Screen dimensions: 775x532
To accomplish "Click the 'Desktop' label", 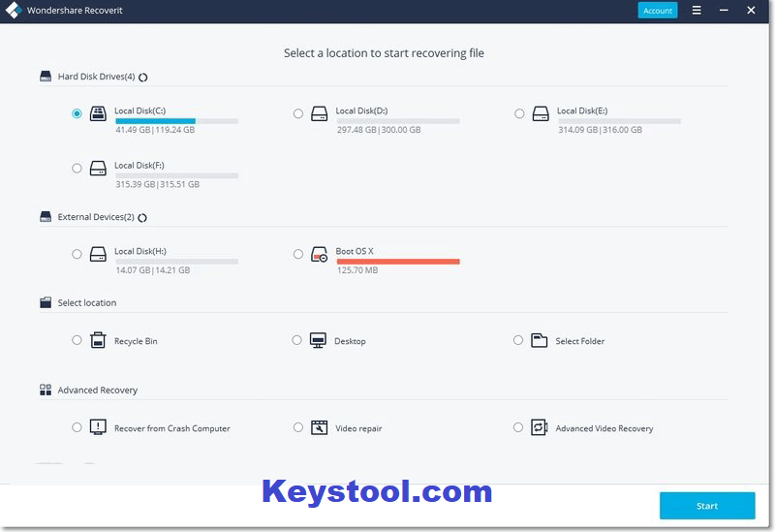I will point(350,341).
